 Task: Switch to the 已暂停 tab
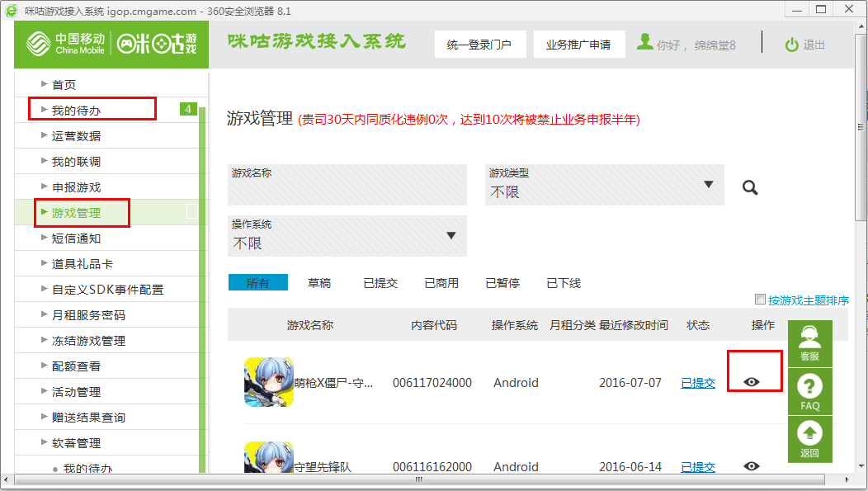point(502,283)
